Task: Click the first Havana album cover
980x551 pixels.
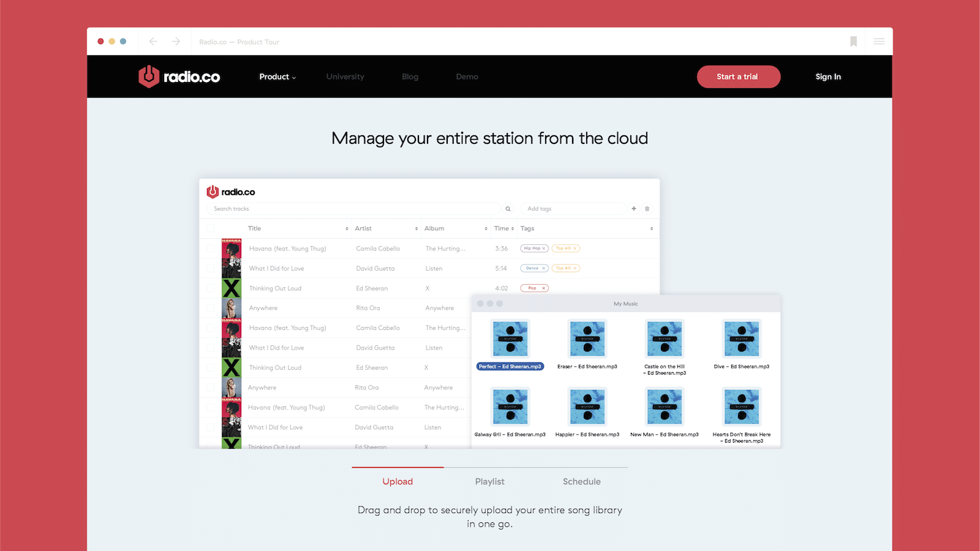Action: tap(232, 249)
